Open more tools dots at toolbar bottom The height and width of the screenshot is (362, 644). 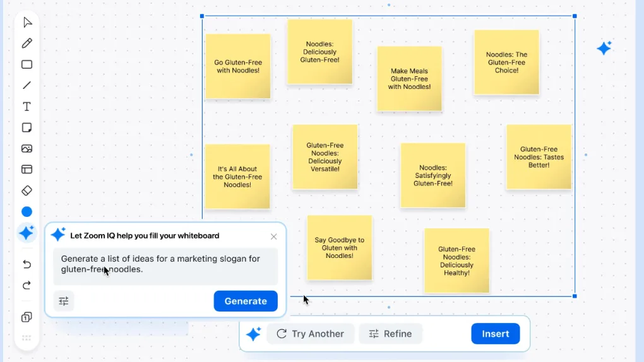point(27,338)
